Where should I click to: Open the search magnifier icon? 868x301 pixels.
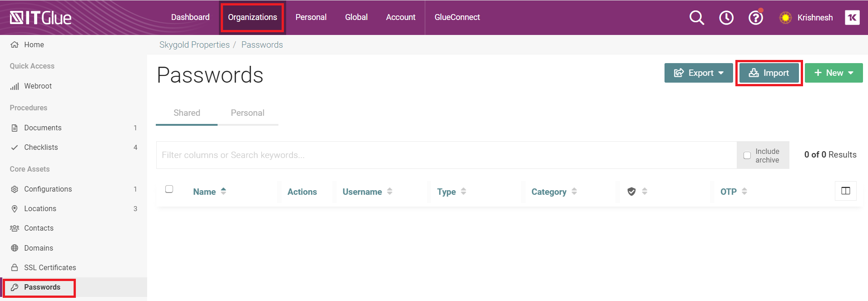697,18
